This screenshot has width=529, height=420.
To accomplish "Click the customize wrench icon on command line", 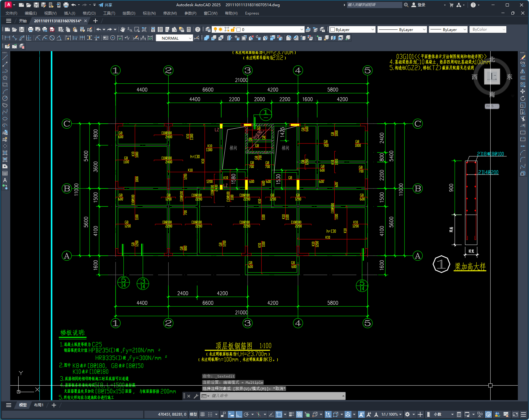I will (x=196, y=396).
